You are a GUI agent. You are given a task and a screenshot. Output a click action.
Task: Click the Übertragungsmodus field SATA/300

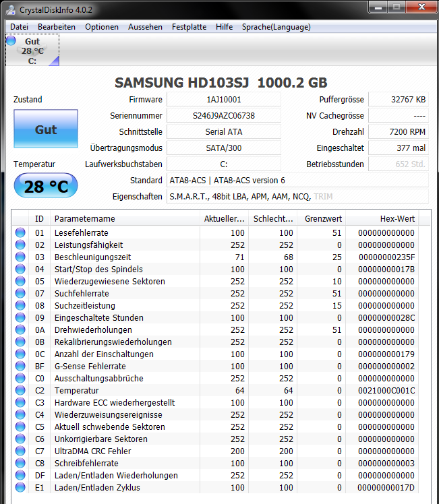pos(224,148)
